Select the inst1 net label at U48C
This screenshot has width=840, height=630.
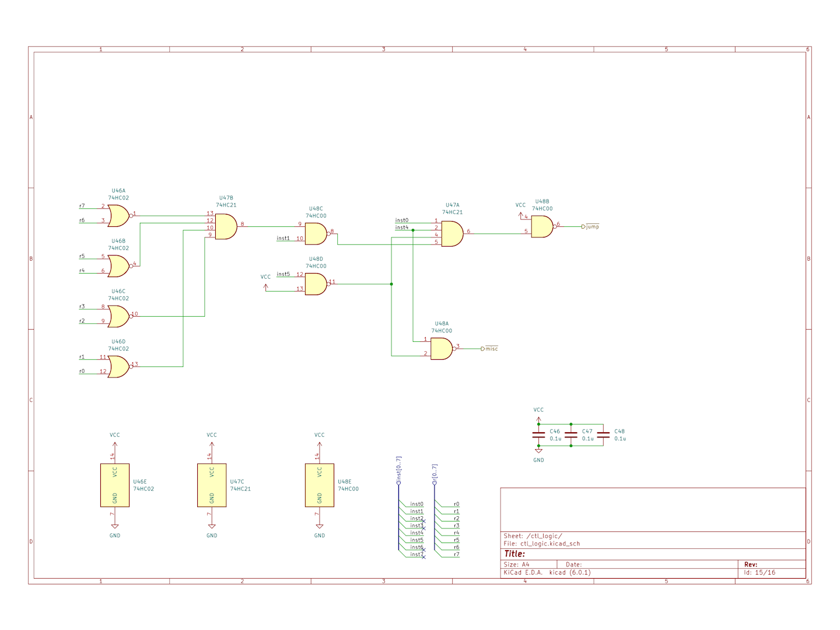[283, 239]
